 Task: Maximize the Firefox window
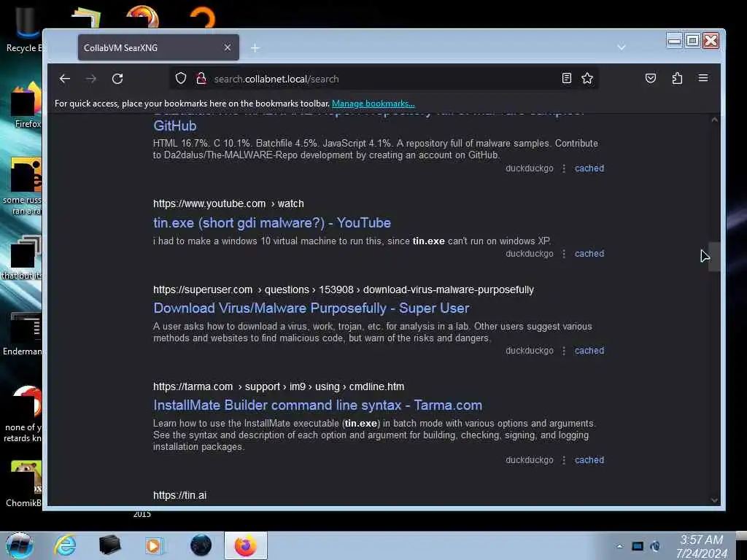tap(693, 41)
